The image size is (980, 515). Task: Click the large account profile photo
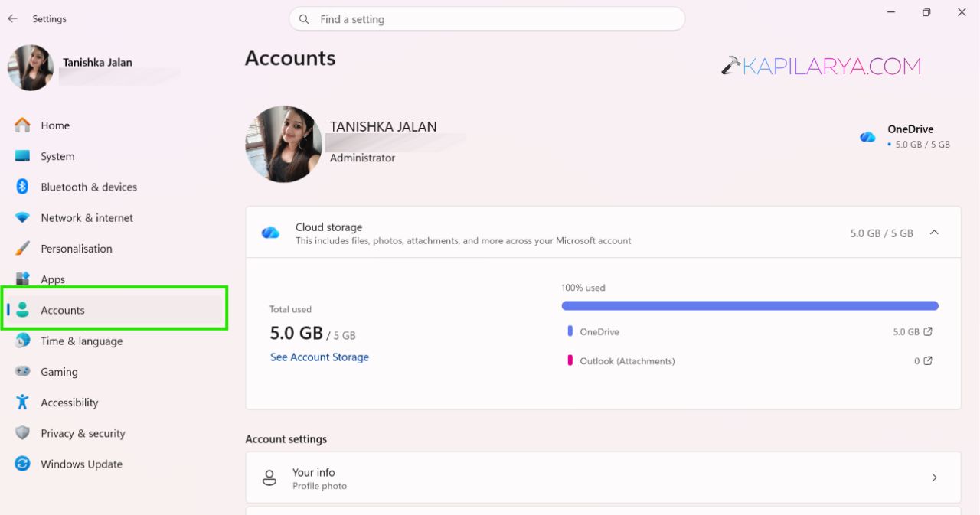pos(283,144)
